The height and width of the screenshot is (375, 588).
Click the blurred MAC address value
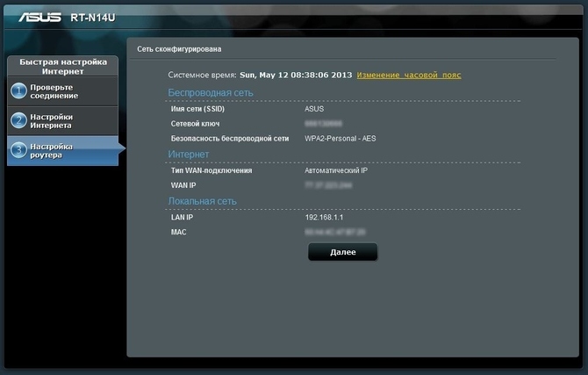point(335,232)
